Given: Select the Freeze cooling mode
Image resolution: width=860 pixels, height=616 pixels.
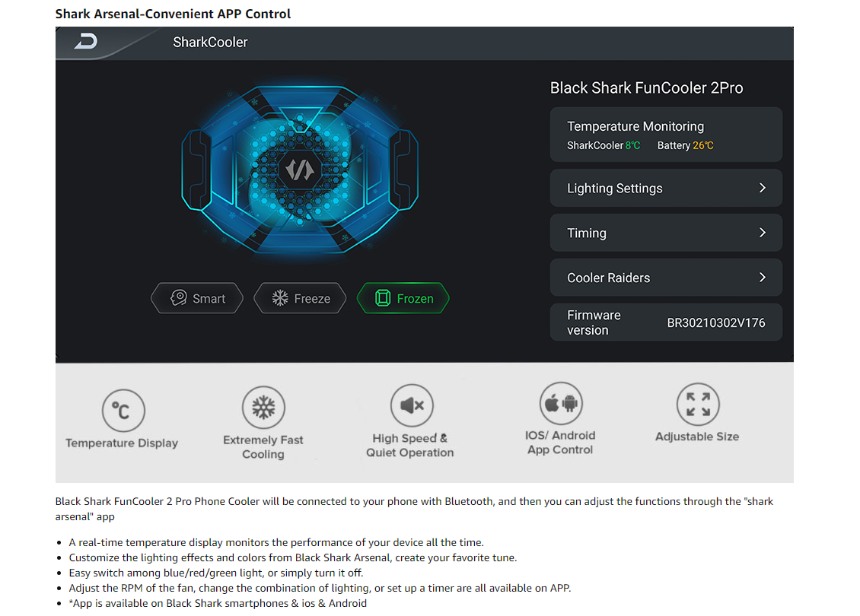Looking at the screenshot, I should tap(300, 298).
